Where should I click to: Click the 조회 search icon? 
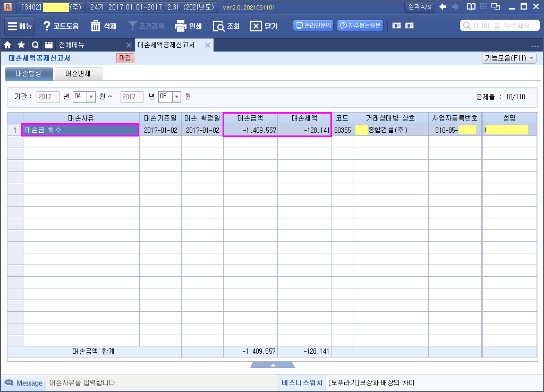219,26
